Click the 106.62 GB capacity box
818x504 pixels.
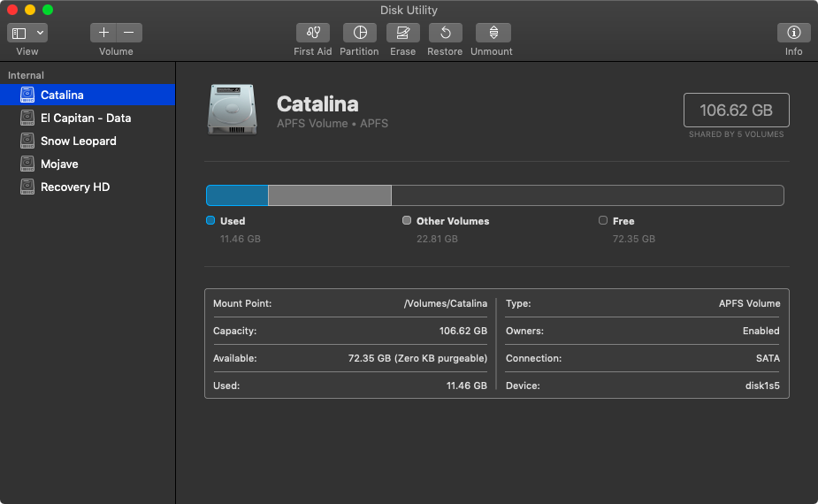736,111
